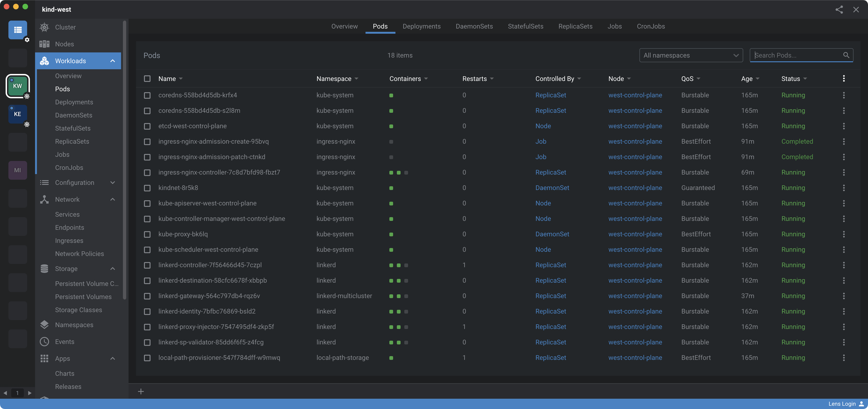
Task: Open the All namespaces dropdown
Action: 691,55
